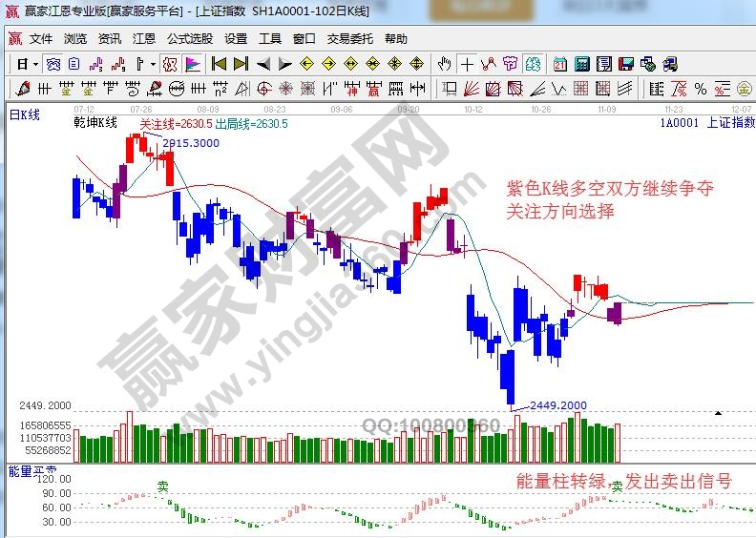The image size is (756, 538).
Task: Click the floppy disk save icon
Action: tap(626, 64)
